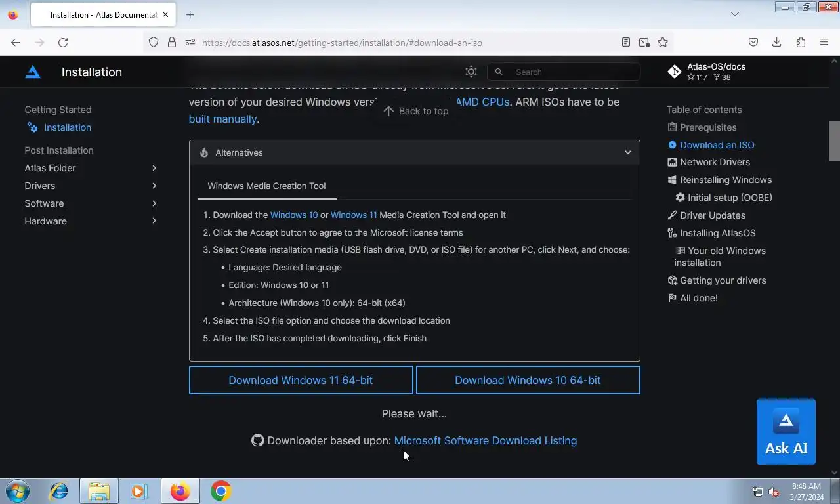840x504 pixels.
Task: Click the search input field
Action: (x=564, y=72)
